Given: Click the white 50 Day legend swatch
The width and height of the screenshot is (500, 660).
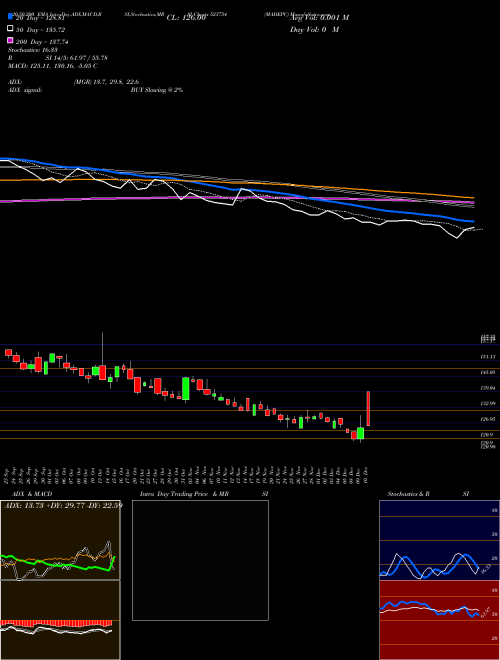Looking at the screenshot, I should pos(11,29).
